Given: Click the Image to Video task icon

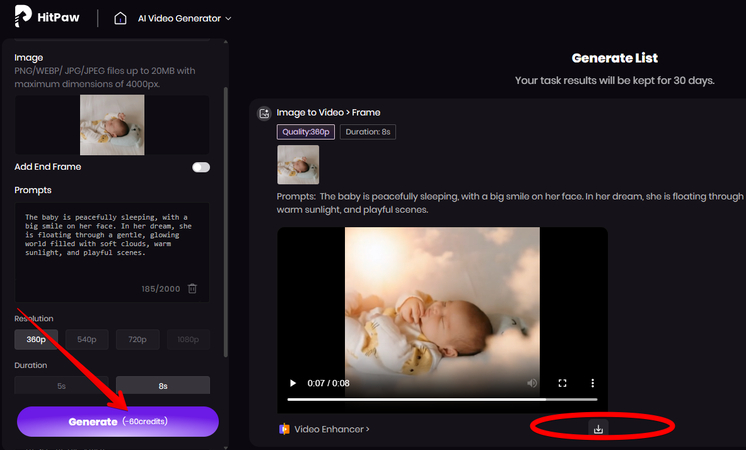Looking at the screenshot, I should [x=264, y=113].
